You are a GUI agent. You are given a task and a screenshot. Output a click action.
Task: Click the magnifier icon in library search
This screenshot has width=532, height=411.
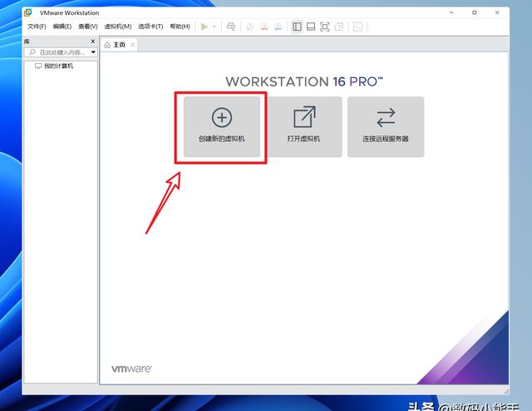tap(32, 52)
